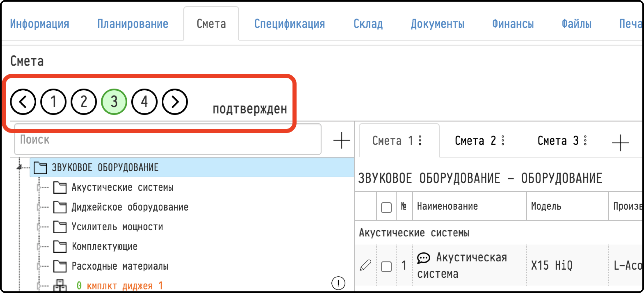Viewport: 644px width, 293px height.
Task: Check the checkbox for row 1
Action: tap(386, 266)
